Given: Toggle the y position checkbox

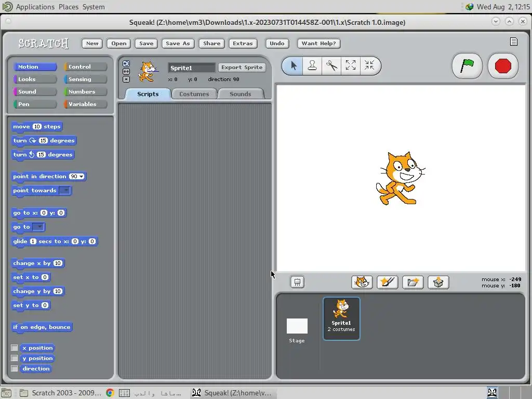Looking at the screenshot, I should coord(14,358).
